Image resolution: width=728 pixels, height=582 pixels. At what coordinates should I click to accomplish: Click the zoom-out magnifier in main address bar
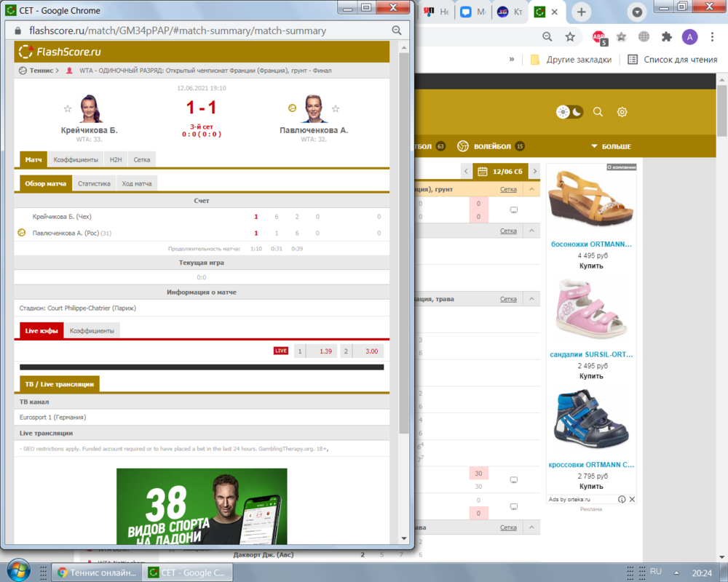[x=547, y=36]
